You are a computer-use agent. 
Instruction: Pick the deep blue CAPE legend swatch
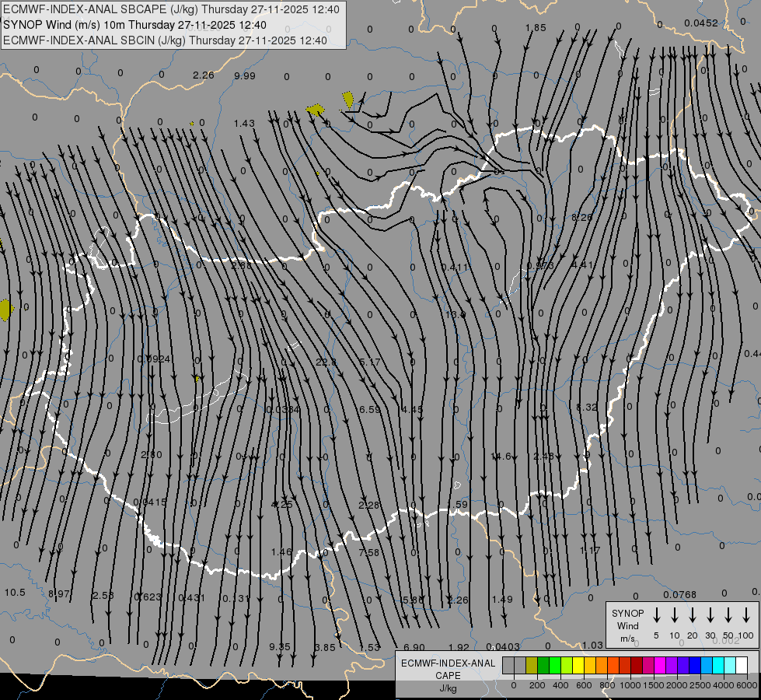[694, 666]
